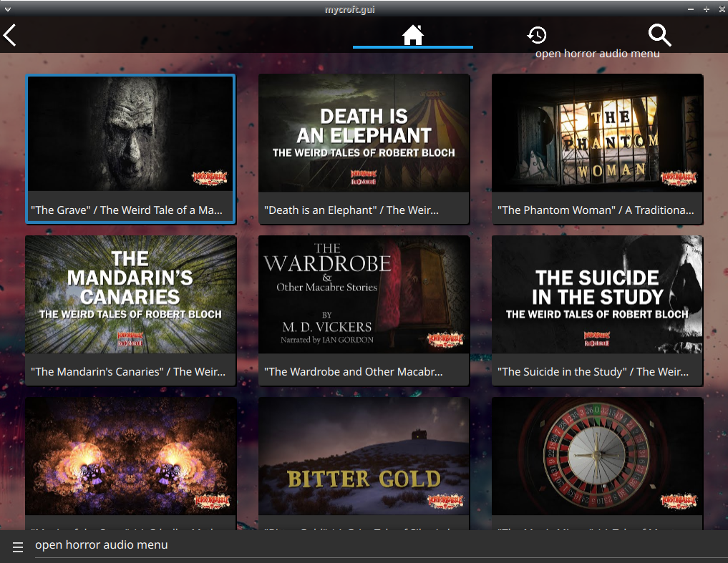
Task: Open the hamburger menu at bottom left
Action: point(18,547)
